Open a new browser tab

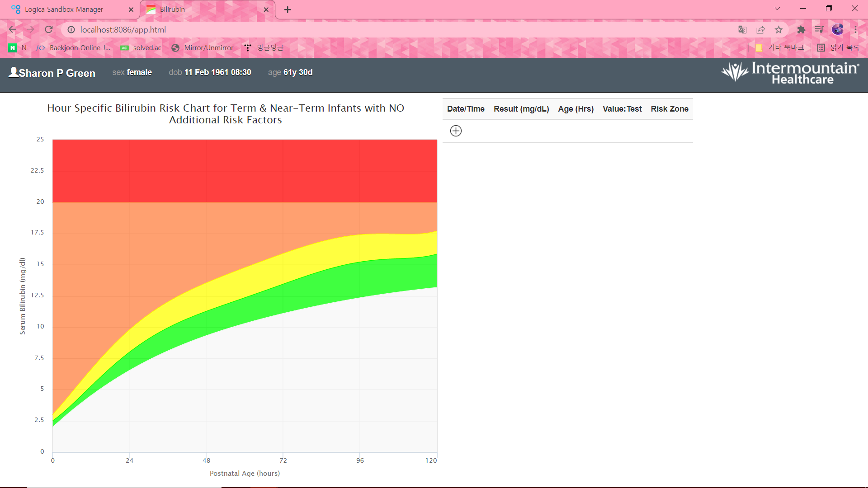tap(288, 9)
